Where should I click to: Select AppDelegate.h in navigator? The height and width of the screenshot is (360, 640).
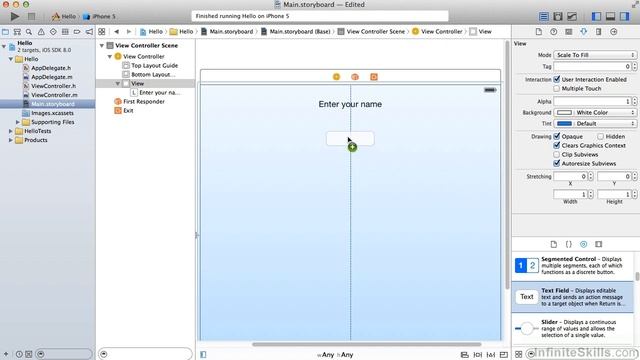[x=51, y=68]
